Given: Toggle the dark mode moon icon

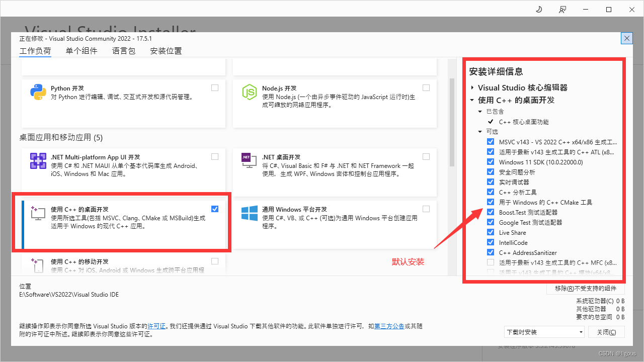Looking at the screenshot, I should tap(539, 10).
